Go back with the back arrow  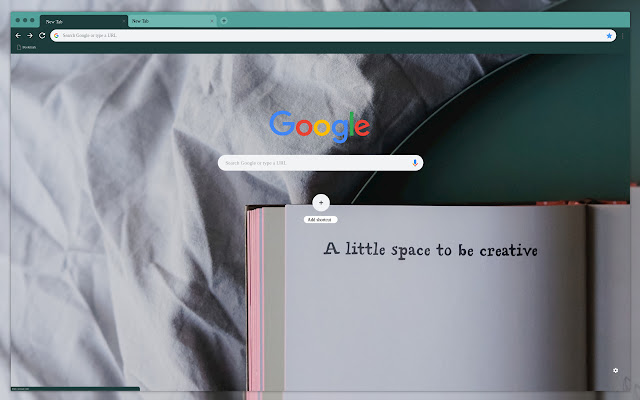(18, 36)
